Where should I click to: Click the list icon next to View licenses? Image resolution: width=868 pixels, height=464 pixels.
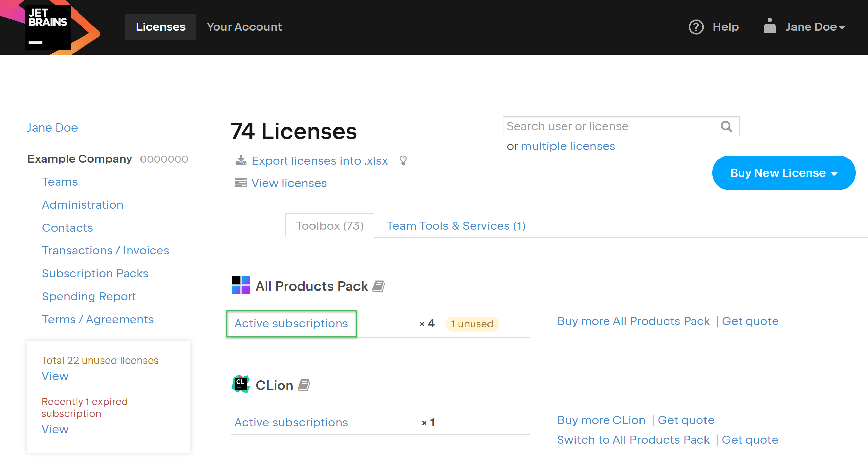(241, 183)
